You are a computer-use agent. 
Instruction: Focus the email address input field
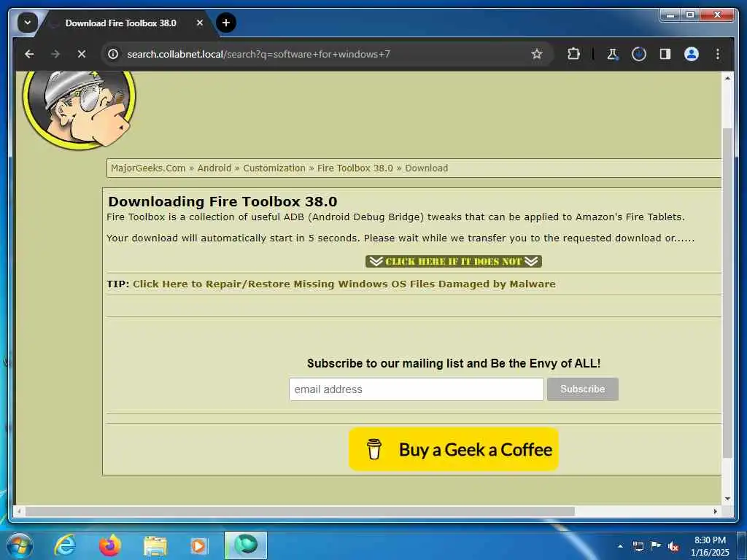point(416,389)
